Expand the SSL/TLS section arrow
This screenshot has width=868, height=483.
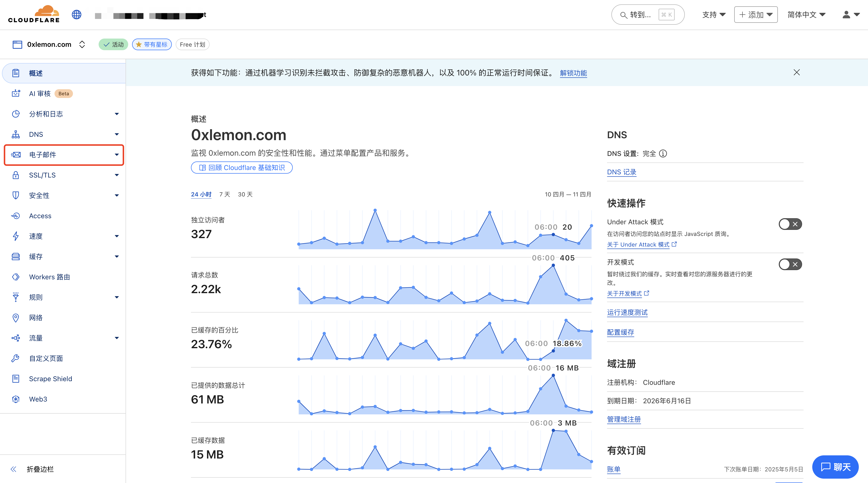coord(117,175)
